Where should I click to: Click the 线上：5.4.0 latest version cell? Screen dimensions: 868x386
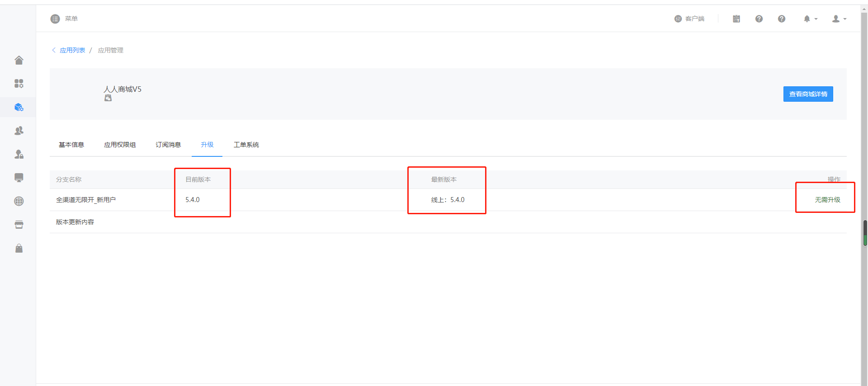click(448, 200)
